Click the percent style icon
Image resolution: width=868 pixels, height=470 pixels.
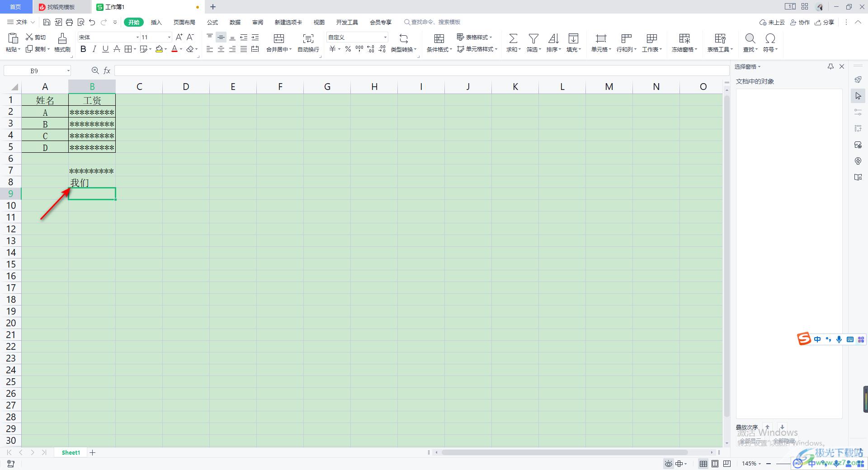pos(348,49)
